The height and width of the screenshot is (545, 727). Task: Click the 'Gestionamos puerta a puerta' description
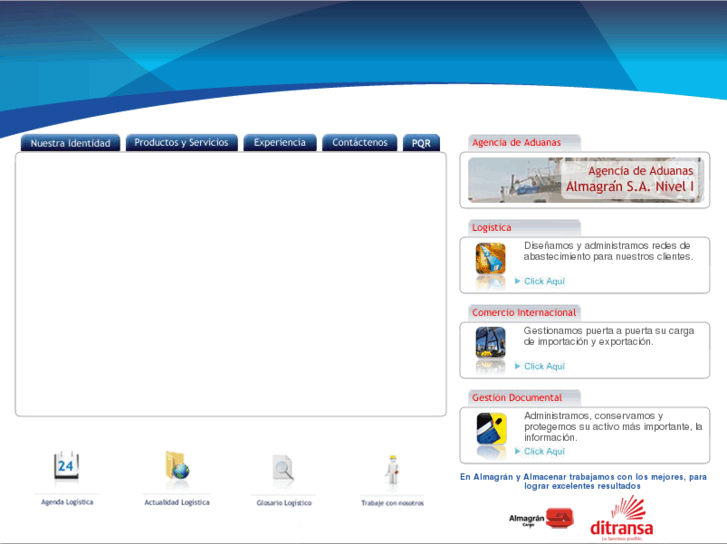pos(609,336)
